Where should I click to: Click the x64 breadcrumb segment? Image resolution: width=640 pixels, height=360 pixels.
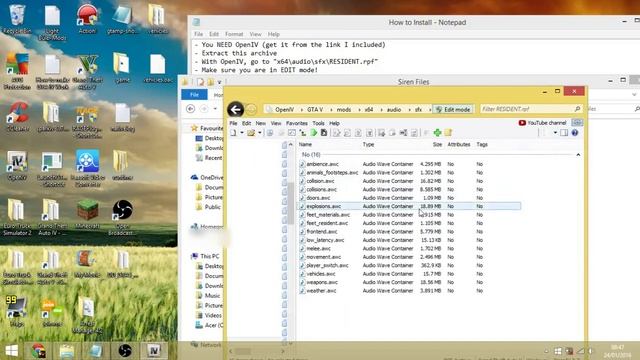369,109
